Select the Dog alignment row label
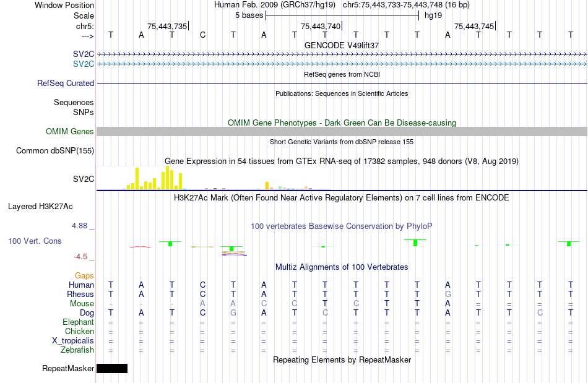588x383 pixels. [87, 312]
